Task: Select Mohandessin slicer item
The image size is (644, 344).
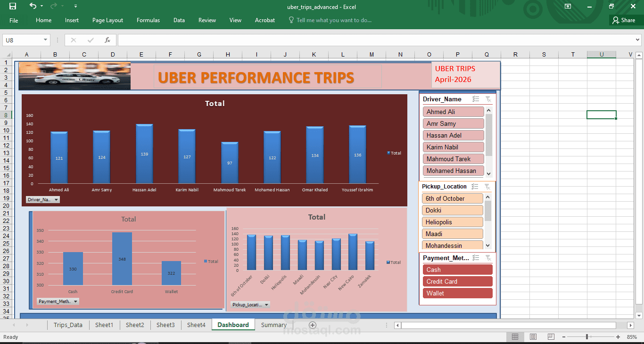Action: click(453, 245)
